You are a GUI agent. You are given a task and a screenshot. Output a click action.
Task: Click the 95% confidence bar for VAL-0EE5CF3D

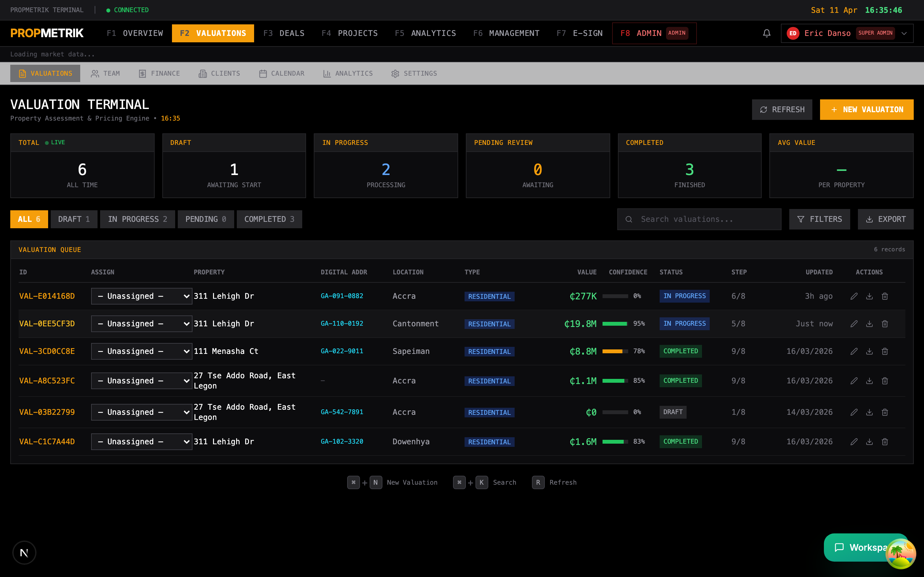pyautogui.click(x=615, y=324)
